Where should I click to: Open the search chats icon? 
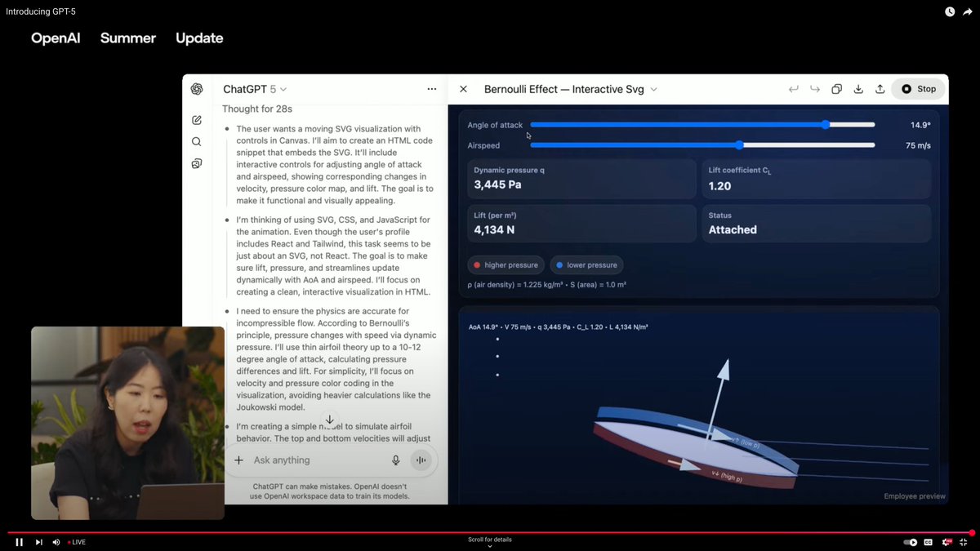[x=197, y=141]
